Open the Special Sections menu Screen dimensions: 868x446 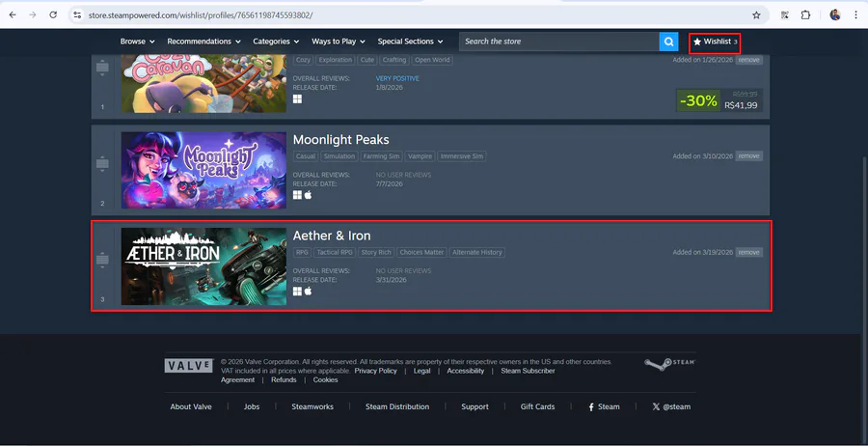pos(410,42)
